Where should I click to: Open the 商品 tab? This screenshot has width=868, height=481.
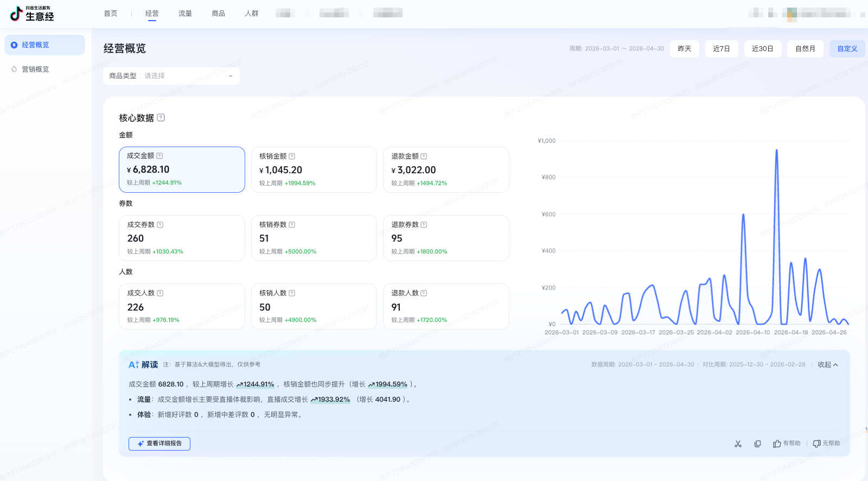[x=219, y=13]
